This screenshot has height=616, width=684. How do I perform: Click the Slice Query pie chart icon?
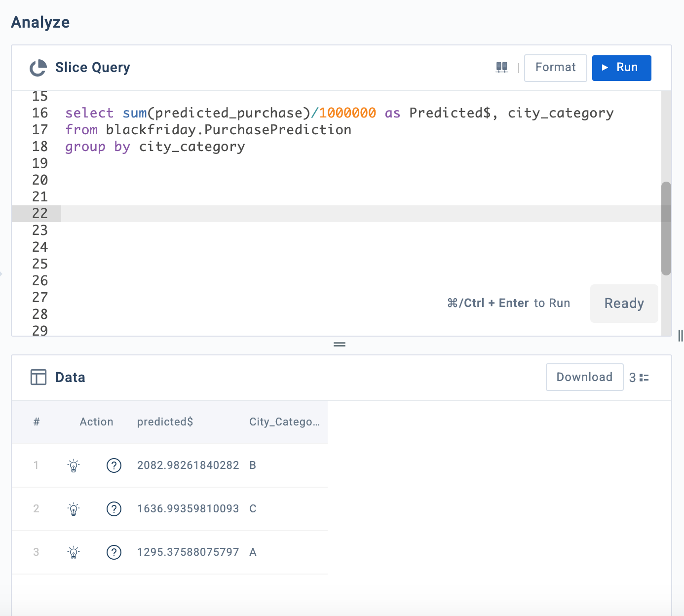[38, 68]
